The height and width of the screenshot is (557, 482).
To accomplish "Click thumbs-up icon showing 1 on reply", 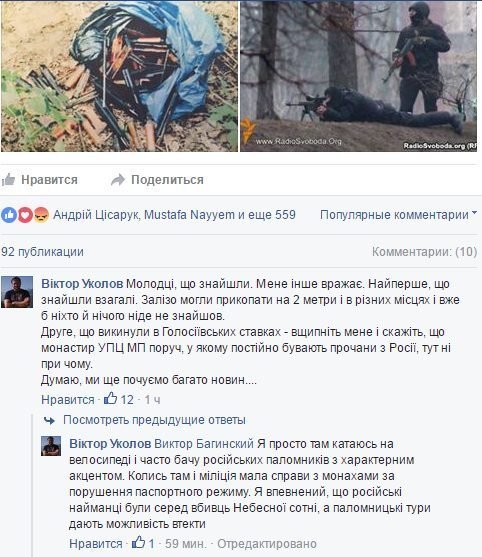I will tap(138, 542).
